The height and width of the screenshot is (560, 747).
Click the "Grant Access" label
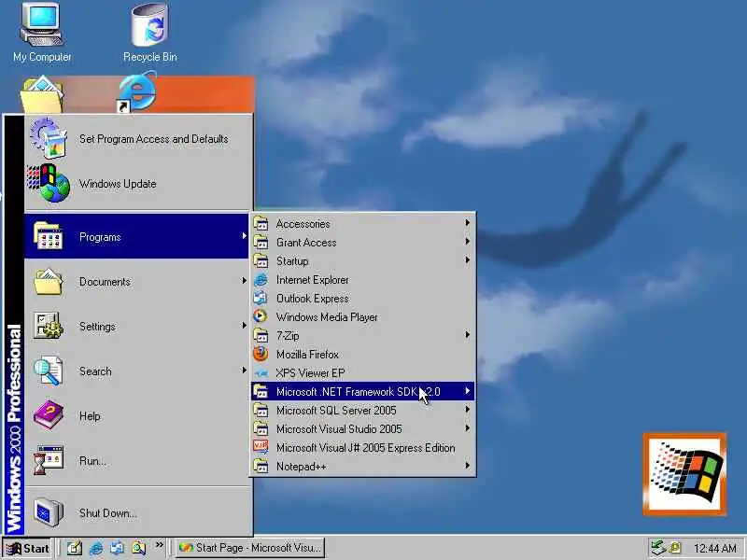tap(306, 243)
